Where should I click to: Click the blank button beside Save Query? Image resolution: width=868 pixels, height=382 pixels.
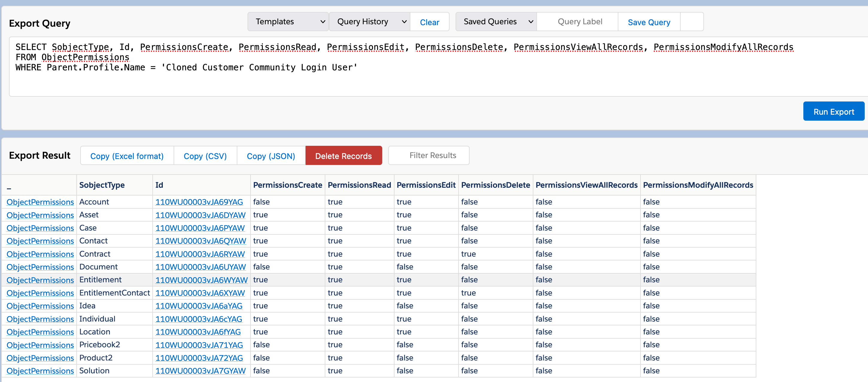[691, 22]
